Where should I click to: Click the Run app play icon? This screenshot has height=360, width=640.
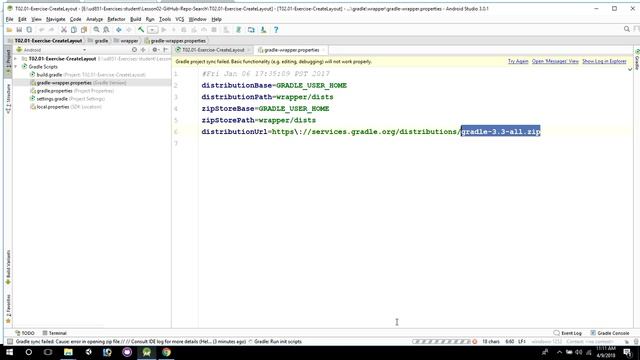click(164, 30)
